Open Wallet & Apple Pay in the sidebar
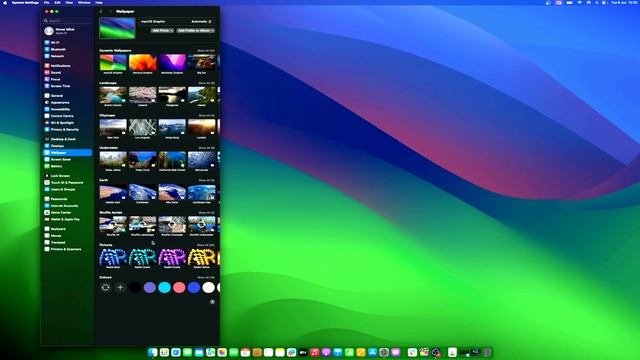Image resolution: width=640 pixels, height=360 pixels. click(x=67, y=219)
